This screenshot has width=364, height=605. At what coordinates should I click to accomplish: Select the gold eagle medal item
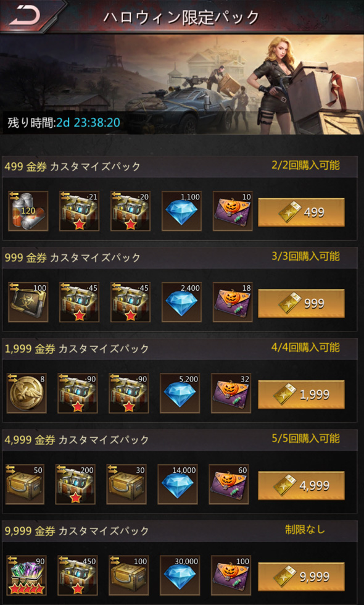[27, 393]
